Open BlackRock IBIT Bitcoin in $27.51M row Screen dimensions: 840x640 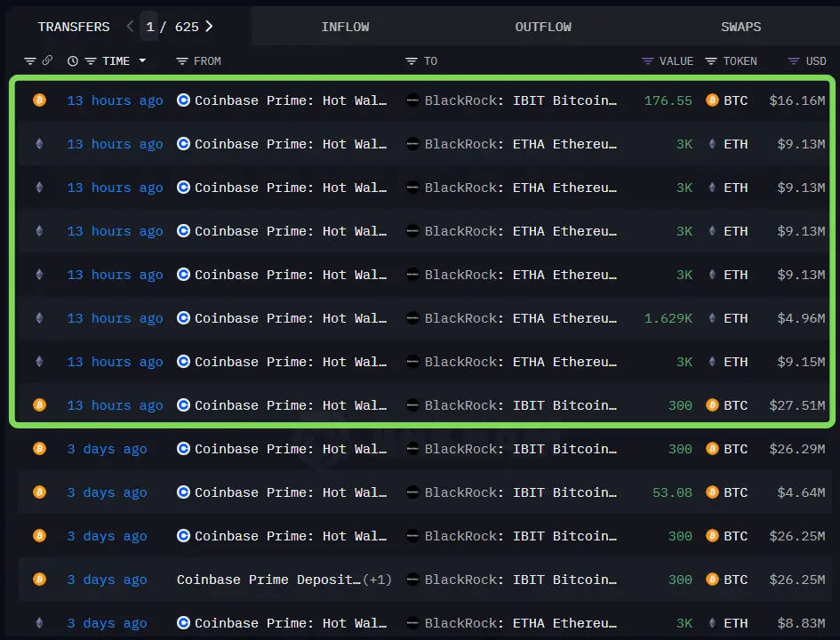(520, 405)
